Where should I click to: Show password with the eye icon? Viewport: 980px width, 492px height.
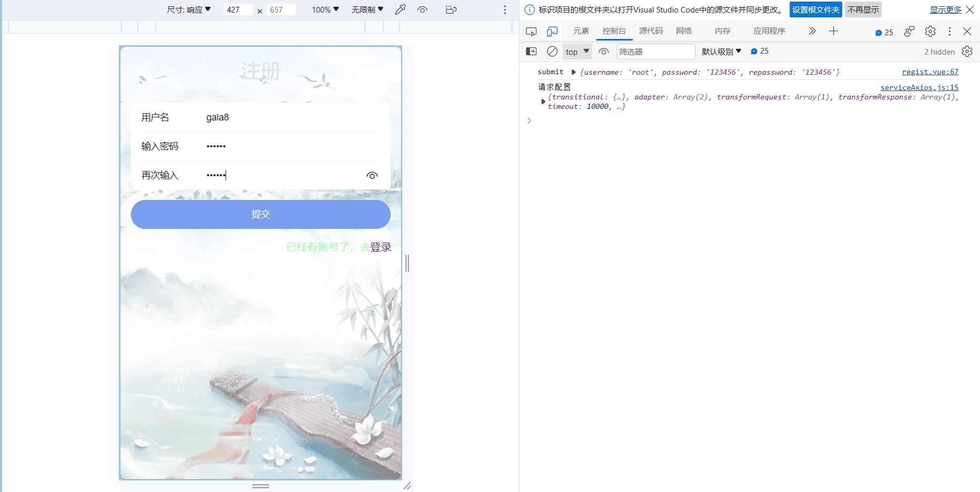coord(372,176)
